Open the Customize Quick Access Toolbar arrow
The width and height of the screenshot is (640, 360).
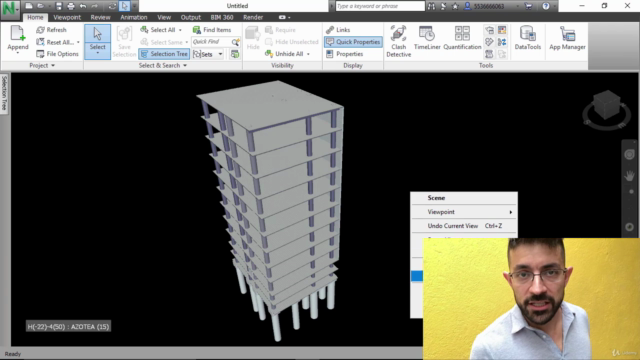[135, 6]
